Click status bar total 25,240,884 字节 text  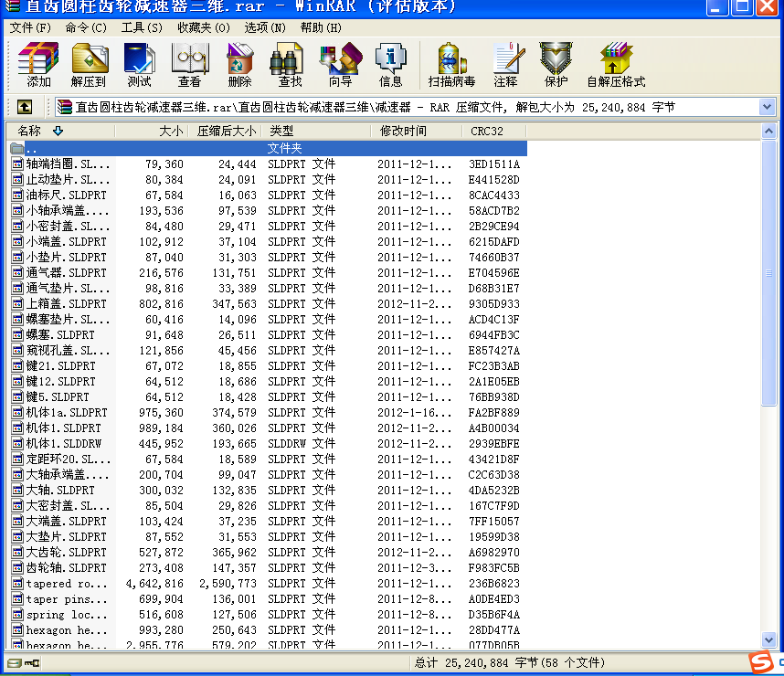[509, 662]
